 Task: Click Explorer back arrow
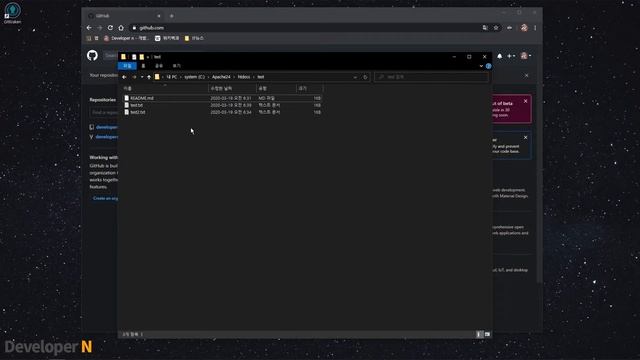(x=124, y=77)
